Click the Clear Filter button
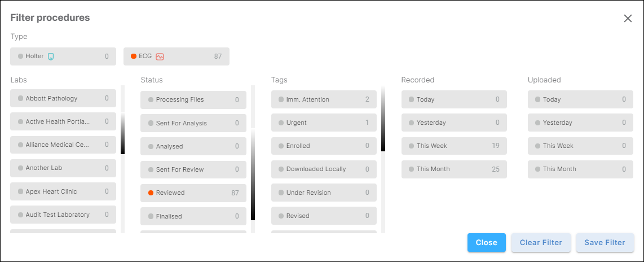This screenshot has width=644, height=262. point(541,243)
